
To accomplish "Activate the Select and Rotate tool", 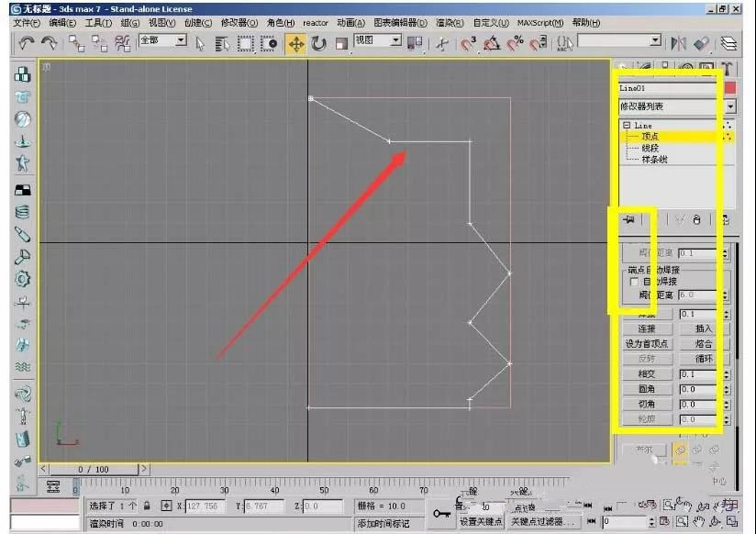I will (x=318, y=44).
